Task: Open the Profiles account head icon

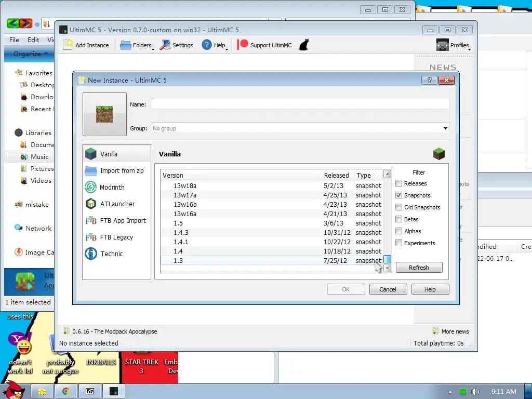Action: click(443, 45)
